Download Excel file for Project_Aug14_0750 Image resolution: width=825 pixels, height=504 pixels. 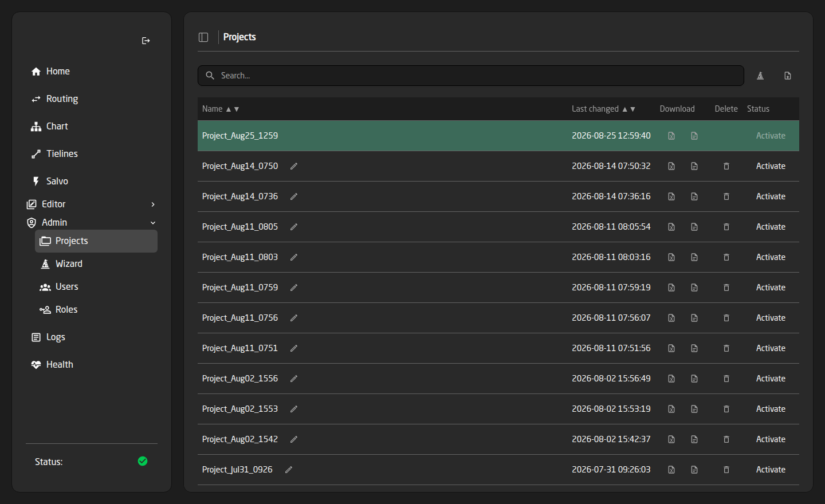pyautogui.click(x=671, y=166)
